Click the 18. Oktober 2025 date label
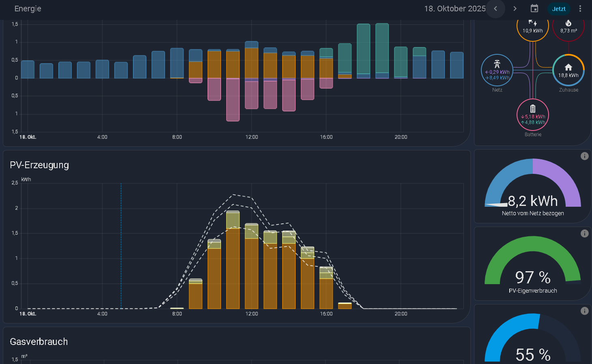This screenshot has height=364, width=592. click(455, 9)
